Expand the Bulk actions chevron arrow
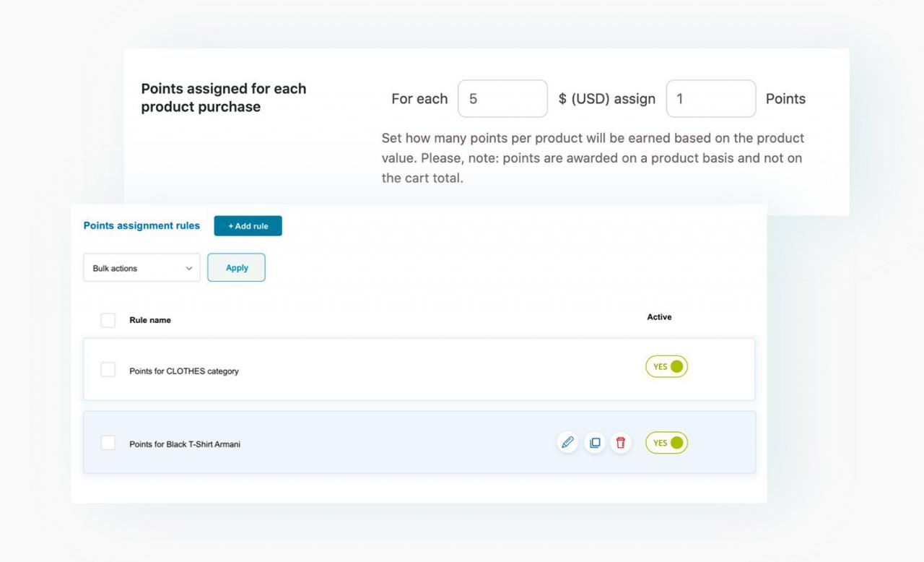 [x=190, y=267]
